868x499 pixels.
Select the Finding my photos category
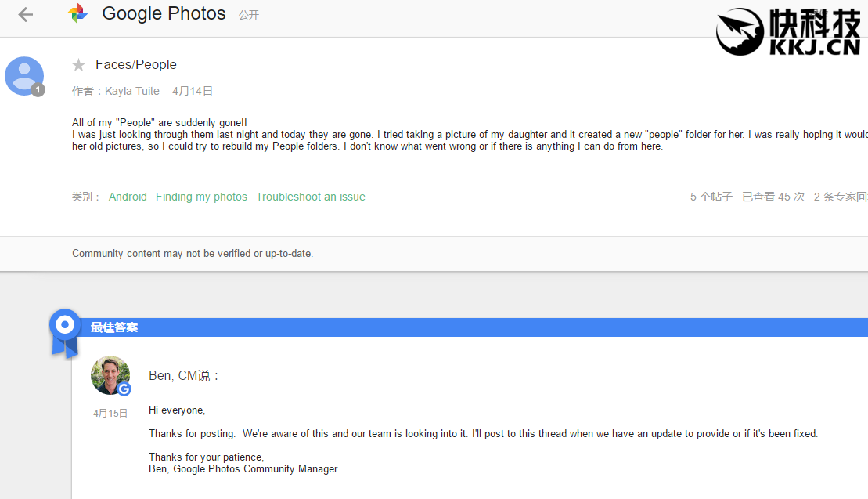(201, 197)
